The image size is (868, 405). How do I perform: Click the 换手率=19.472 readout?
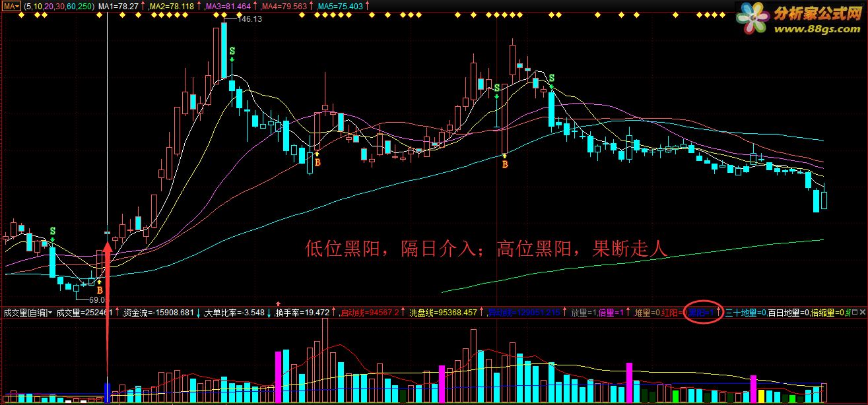(302, 313)
